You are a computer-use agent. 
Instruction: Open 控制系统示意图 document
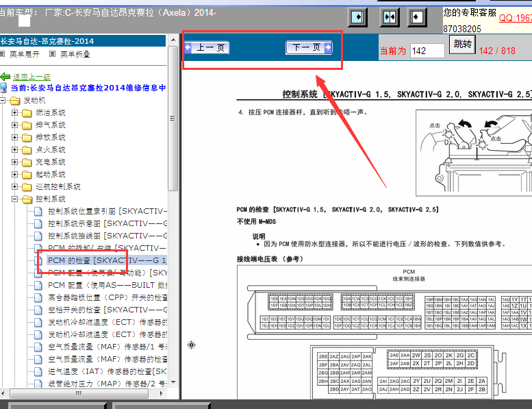coord(107,223)
